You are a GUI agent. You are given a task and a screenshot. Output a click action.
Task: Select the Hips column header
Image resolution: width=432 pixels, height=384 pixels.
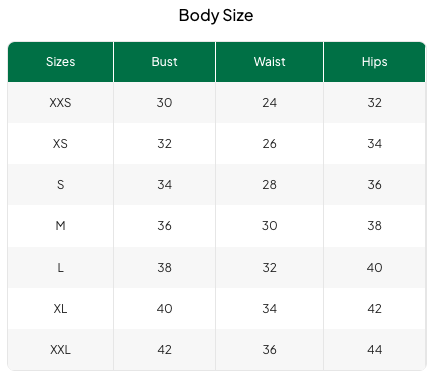coord(374,62)
